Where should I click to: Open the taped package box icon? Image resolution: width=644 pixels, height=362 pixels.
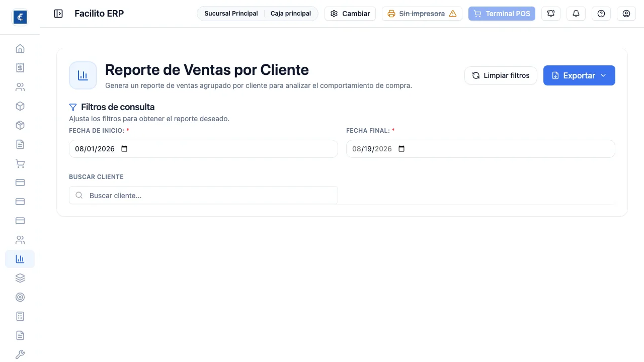coord(20,125)
